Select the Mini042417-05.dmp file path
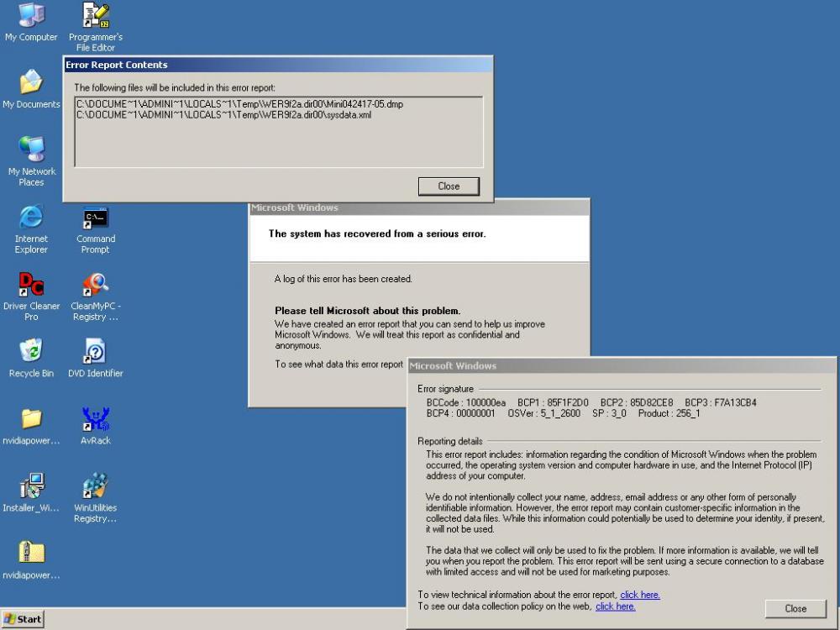840x630 pixels. point(239,104)
